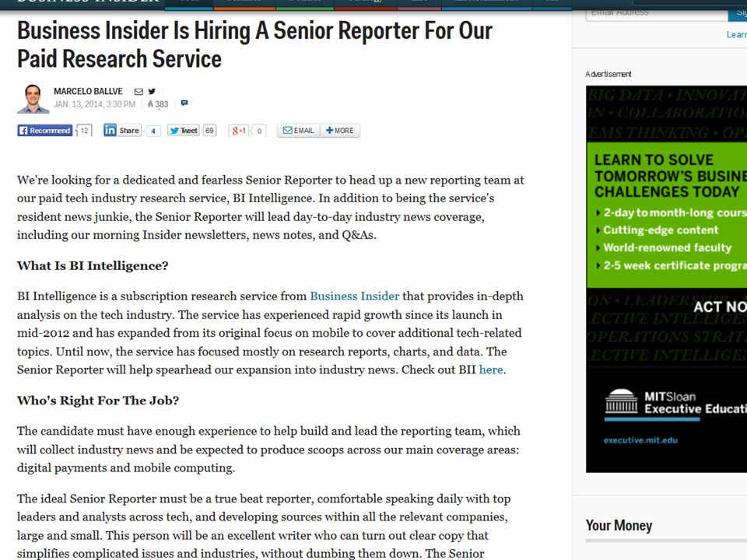Click Your Money section heading
Screen dimensions: 747x560
point(619,525)
